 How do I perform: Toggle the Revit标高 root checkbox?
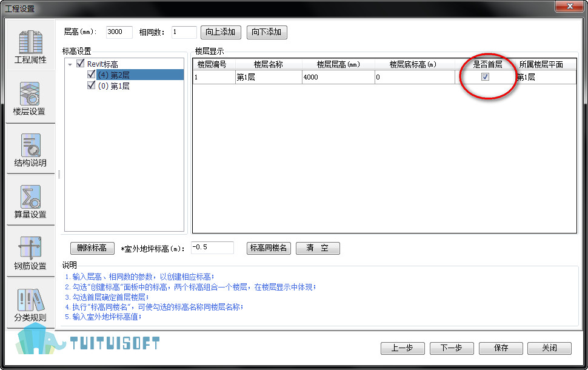pos(81,64)
